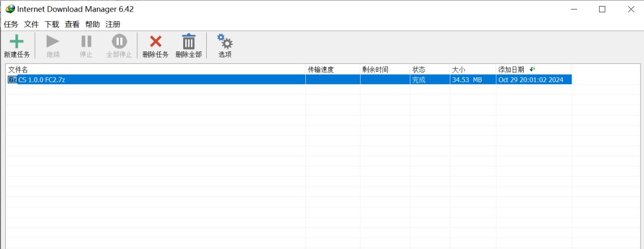The width and height of the screenshot is (644, 249).
Task: Open the 下载 menu
Action: click(x=52, y=24)
